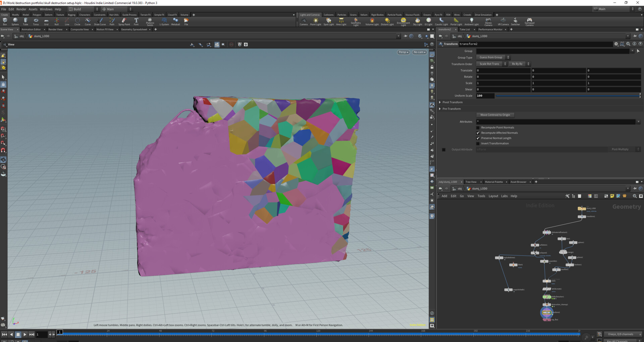The image size is (644, 342).
Task: Click Move Centroid to Origin button
Action: coord(495,115)
